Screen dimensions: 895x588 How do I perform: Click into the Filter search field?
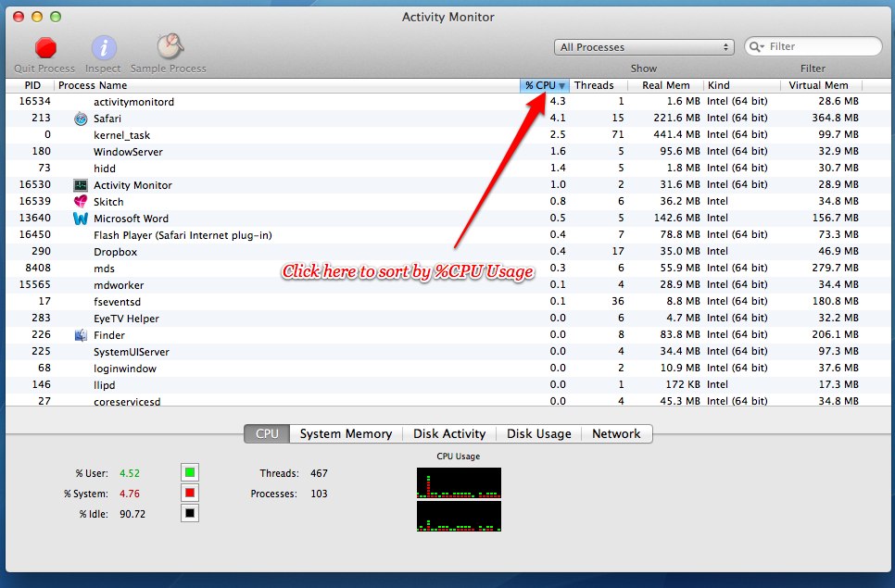(x=813, y=47)
